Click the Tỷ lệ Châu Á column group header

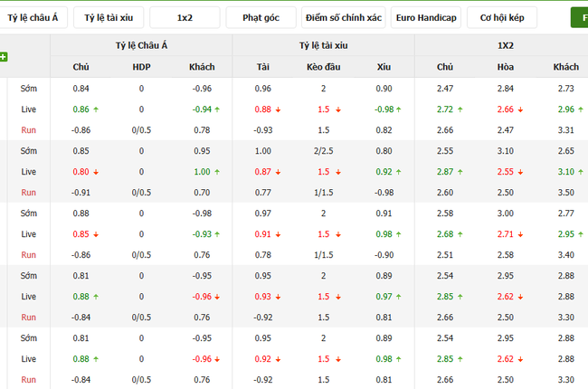point(141,44)
